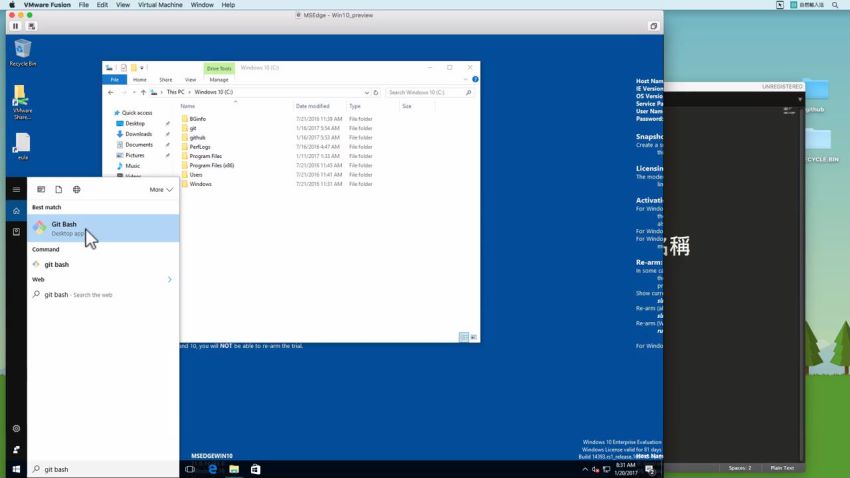Image resolution: width=850 pixels, height=478 pixels.
Task: Click This PC in address breadcrumb
Action: point(175,92)
